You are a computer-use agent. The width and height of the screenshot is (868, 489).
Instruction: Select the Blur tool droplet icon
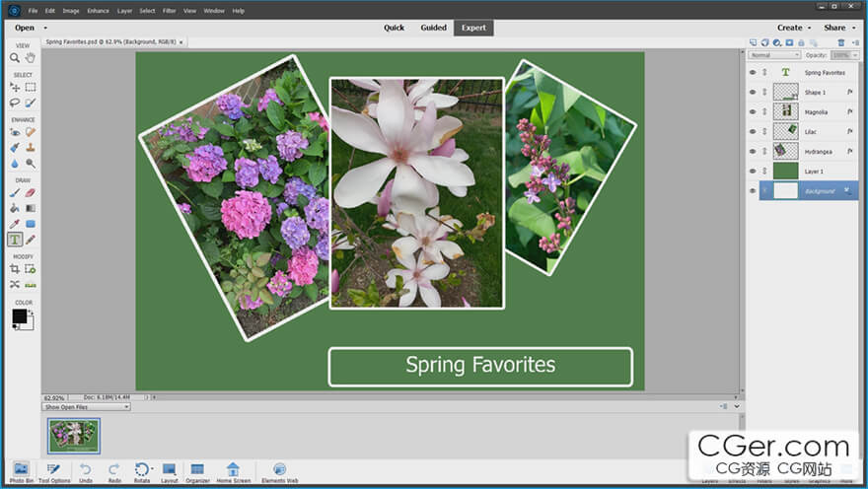click(15, 164)
